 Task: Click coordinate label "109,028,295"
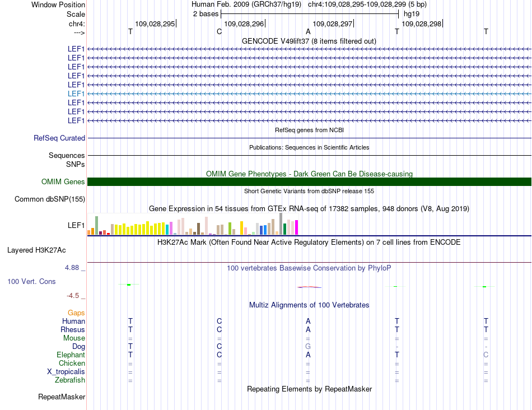click(155, 24)
